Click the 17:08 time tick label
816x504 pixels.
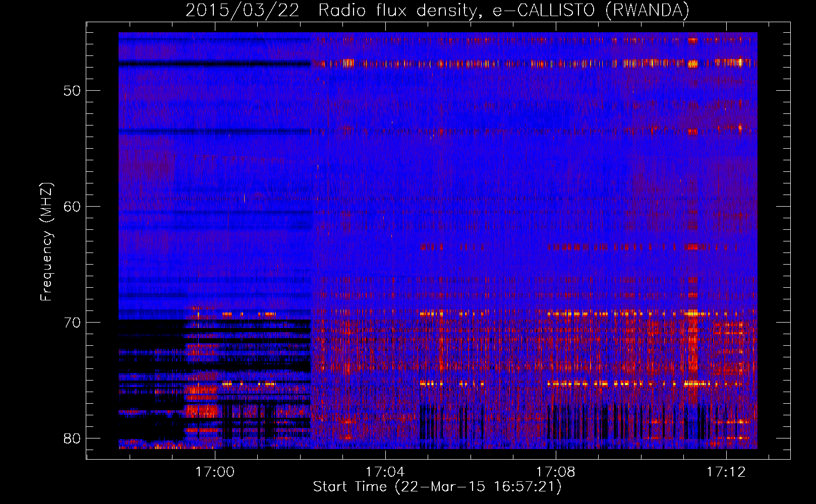coord(556,472)
